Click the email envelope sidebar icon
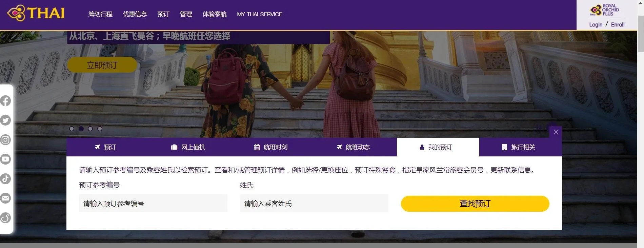 tap(5, 198)
